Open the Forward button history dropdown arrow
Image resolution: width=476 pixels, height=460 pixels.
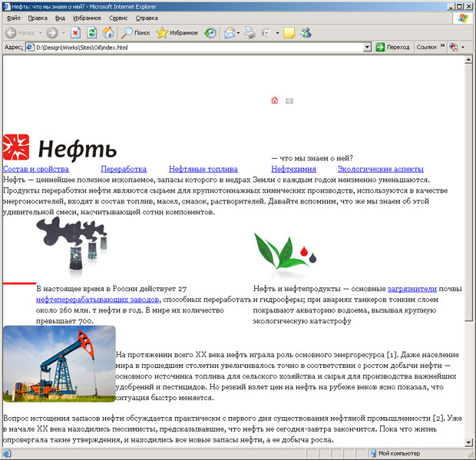point(64,33)
